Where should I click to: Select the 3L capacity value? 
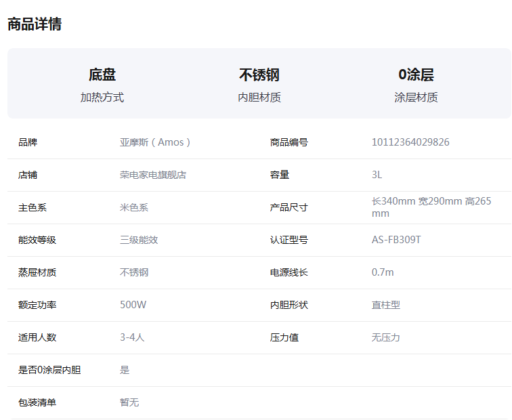tap(377, 175)
